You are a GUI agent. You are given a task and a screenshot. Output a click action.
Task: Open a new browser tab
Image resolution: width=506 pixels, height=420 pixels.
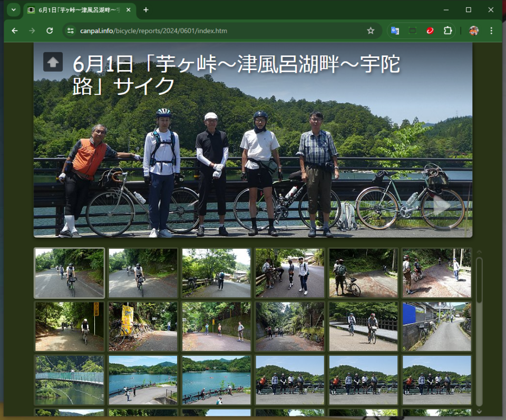click(x=146, y=10)
